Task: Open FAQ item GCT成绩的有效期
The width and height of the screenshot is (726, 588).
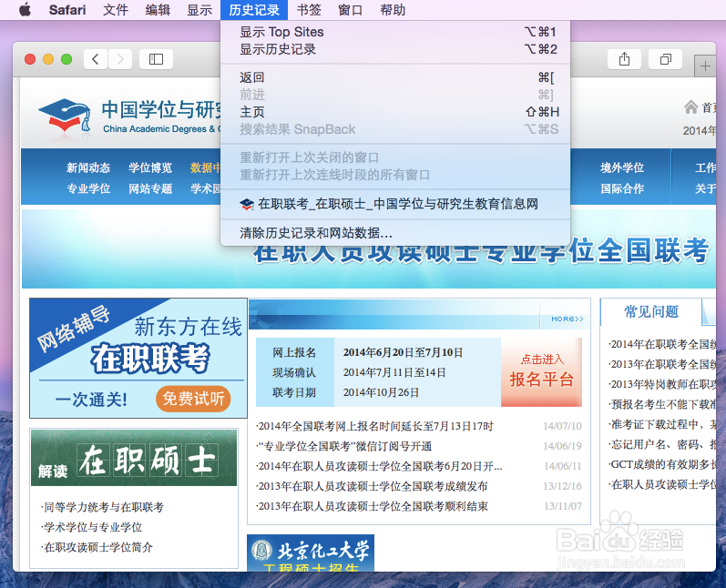Action: [x=662, y=464]
